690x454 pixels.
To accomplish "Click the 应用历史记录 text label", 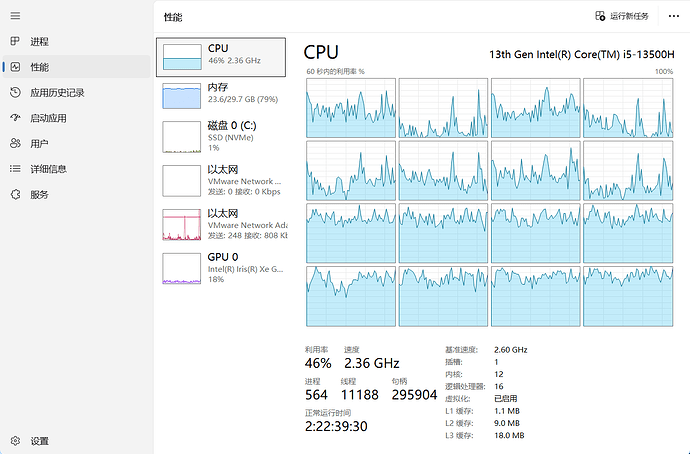I will tap(57, 93).
